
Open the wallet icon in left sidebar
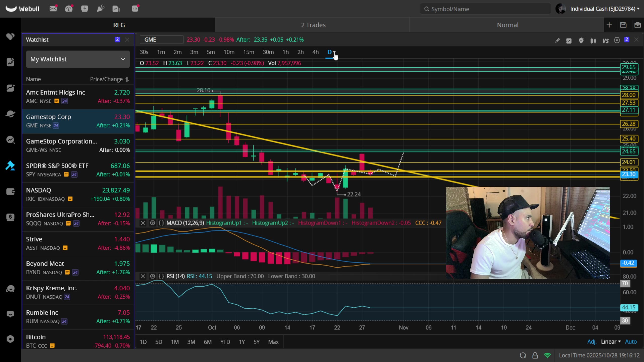click(x=10, y=192)
